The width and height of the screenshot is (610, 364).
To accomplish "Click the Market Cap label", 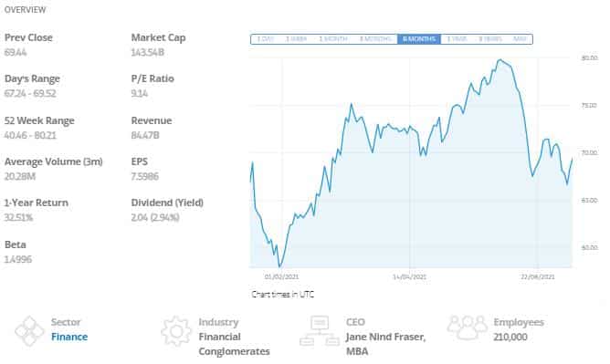I will pyautogui.click(x=158, y=37).
